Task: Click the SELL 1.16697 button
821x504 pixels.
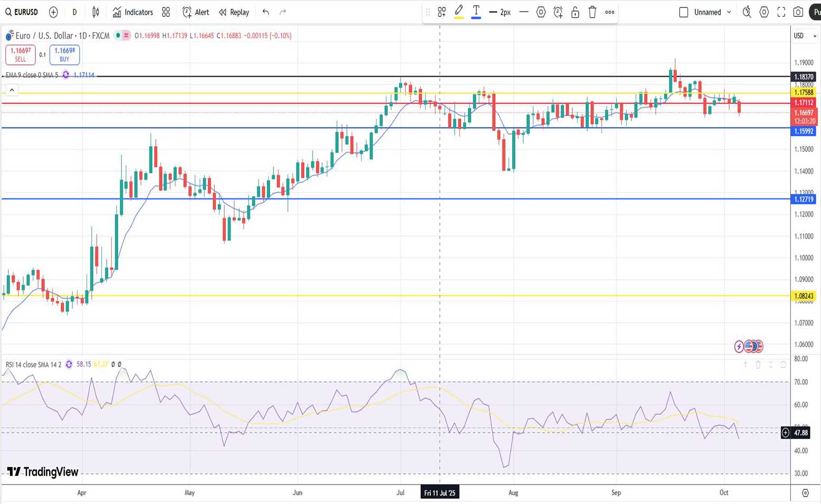Action: [x=21, y=54]
